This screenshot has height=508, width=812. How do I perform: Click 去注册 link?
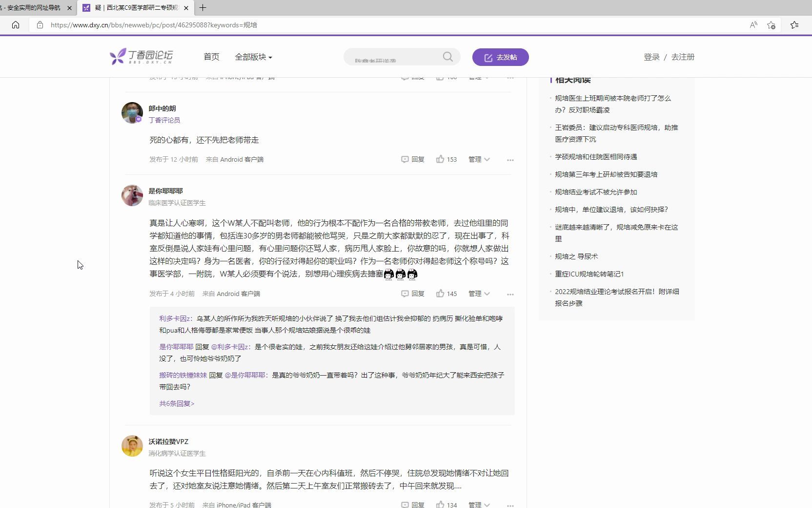(x=683, y=57)
